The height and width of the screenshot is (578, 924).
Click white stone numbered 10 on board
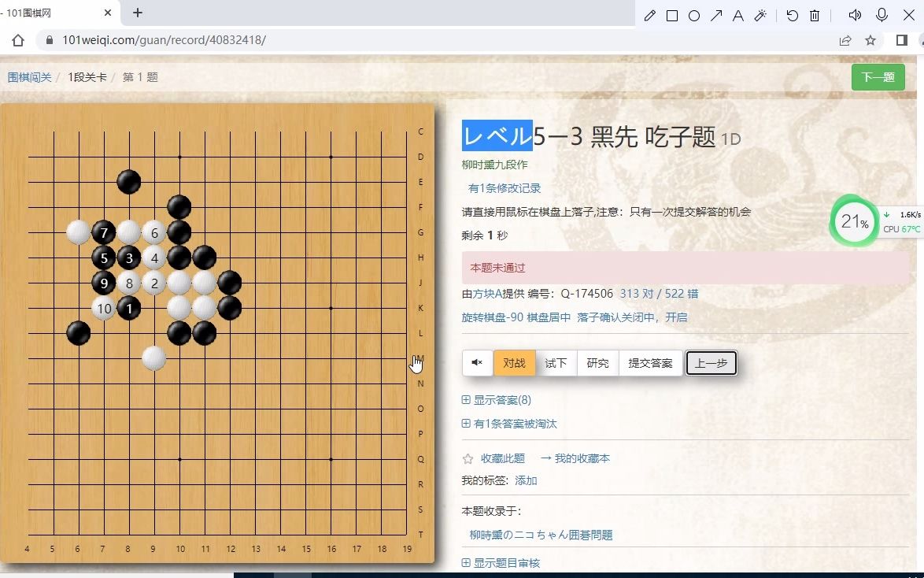click(x=104, y=308)
